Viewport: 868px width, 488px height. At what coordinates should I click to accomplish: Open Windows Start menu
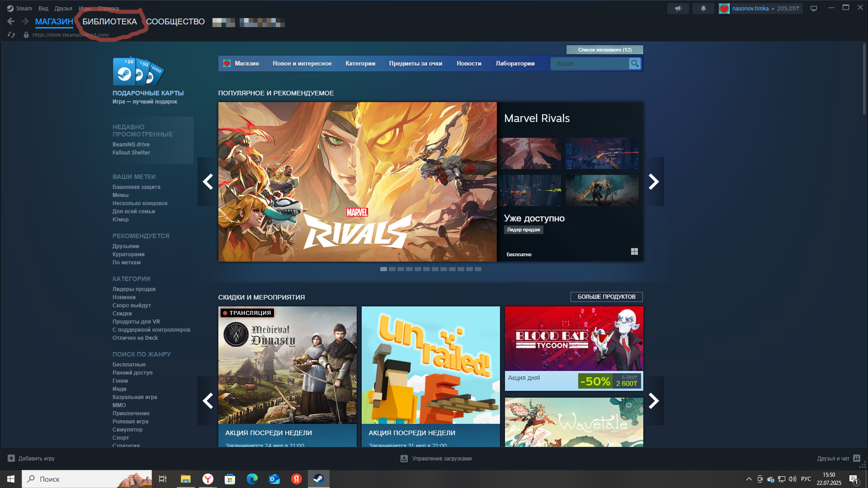[x=11, y=479]
